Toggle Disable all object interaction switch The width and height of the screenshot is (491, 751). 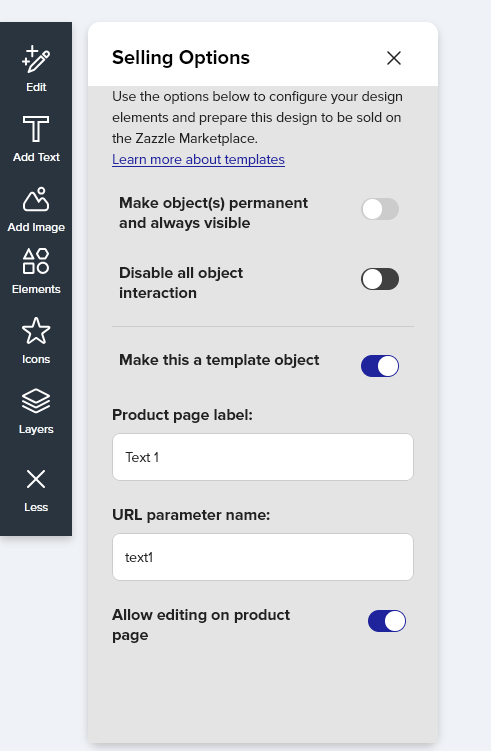click(x=380, y=279)
